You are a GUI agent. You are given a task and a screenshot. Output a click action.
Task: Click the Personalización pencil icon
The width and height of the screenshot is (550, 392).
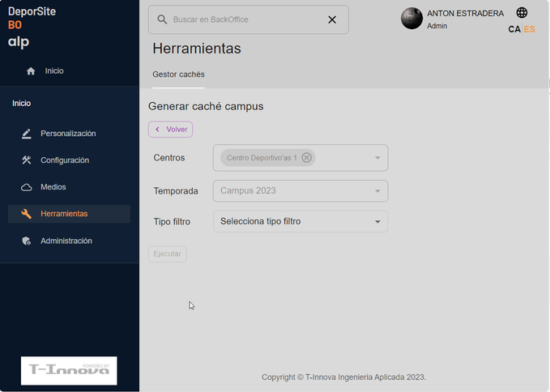tap(26, 134)
